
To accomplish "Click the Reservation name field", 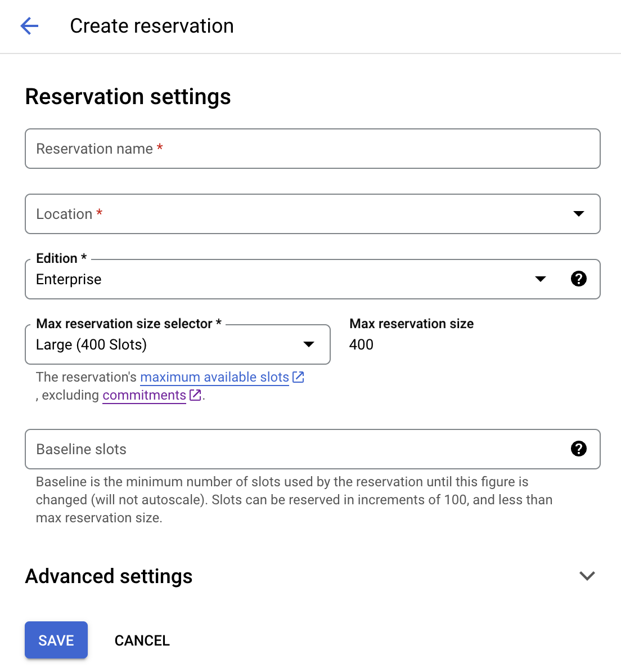I will 313,149.
